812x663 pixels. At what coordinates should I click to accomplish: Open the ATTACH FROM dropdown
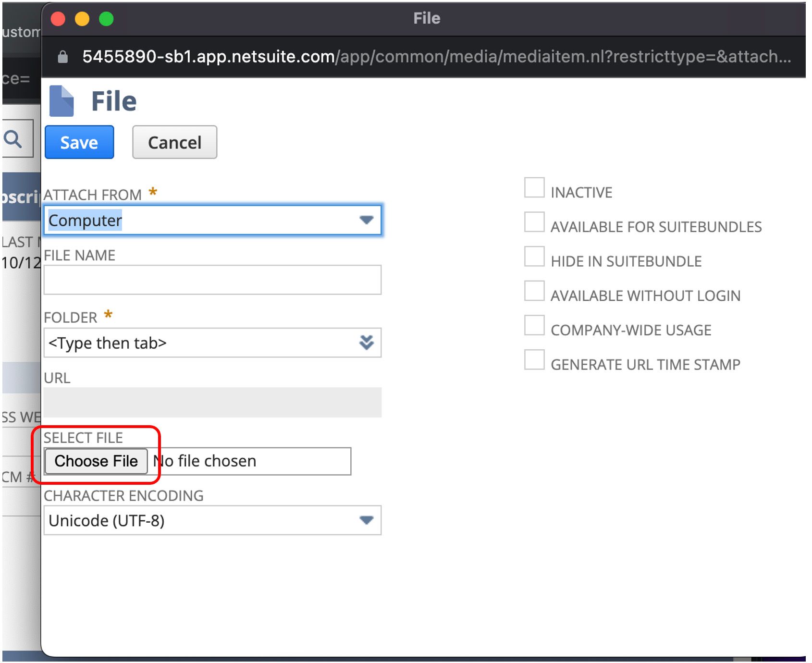[366, 221]
